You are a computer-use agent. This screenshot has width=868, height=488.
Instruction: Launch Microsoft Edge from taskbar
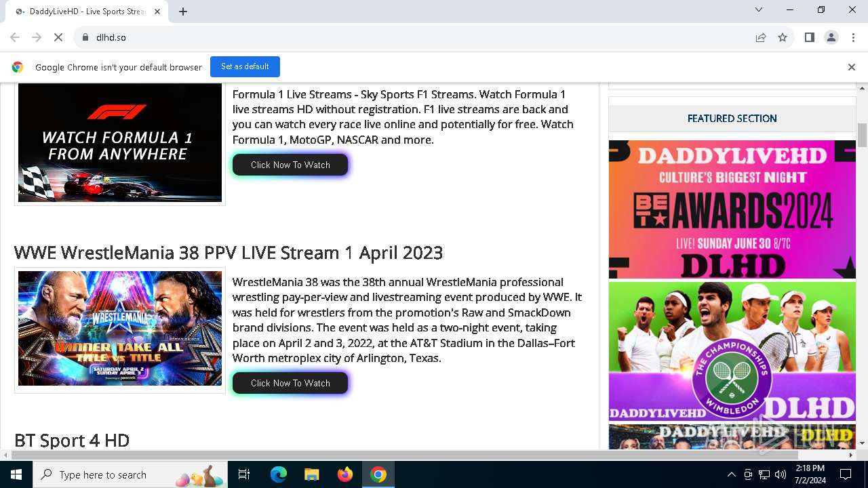coord(279,474)
